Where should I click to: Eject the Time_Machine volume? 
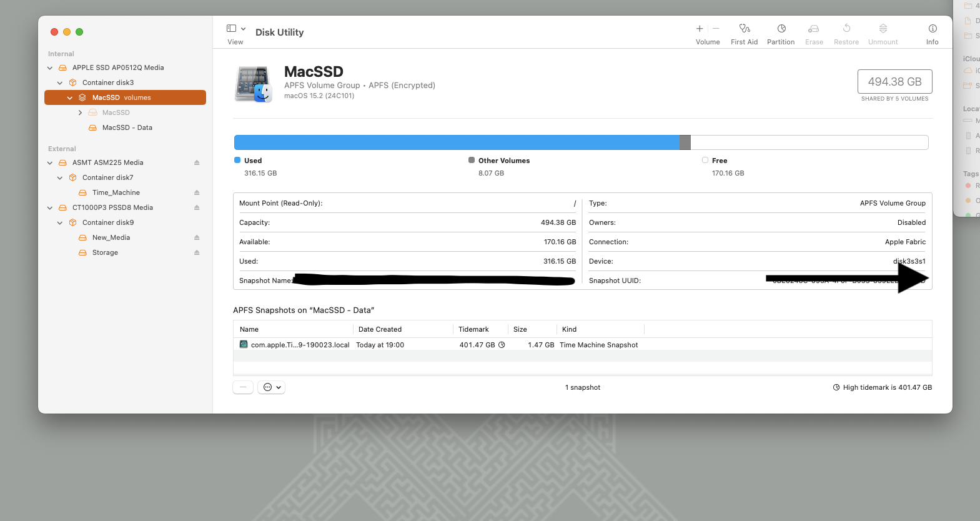[x=197, y=192]
